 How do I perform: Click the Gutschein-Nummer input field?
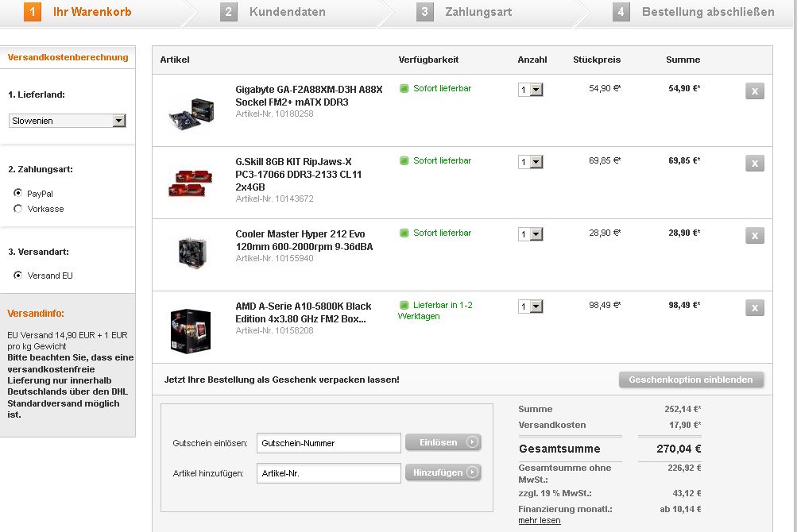[x=329, y=443]
